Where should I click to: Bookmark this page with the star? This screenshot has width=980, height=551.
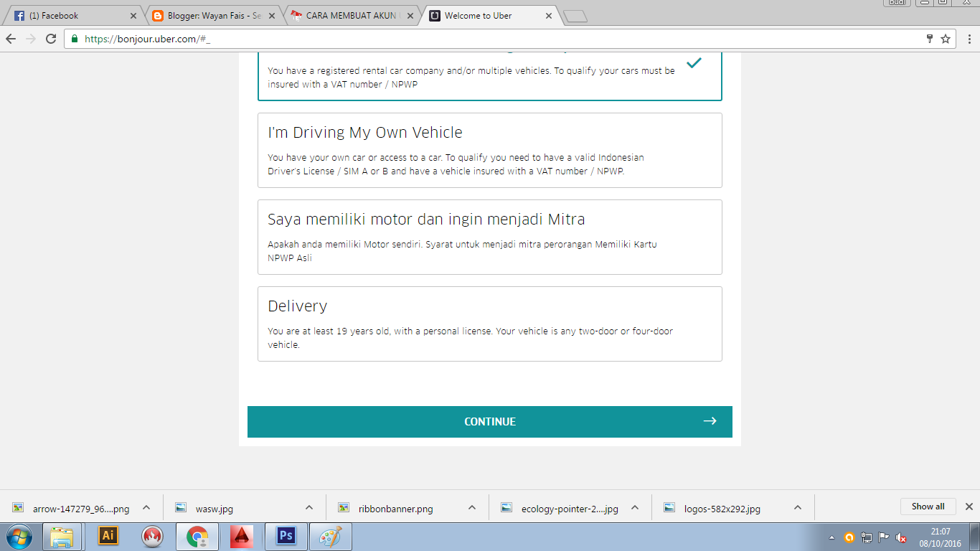[x=946, y=39]
